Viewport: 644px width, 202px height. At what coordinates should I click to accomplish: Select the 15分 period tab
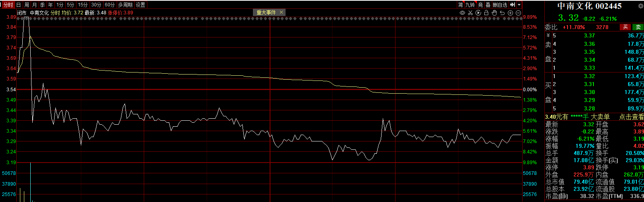click(x=82, y=5)
